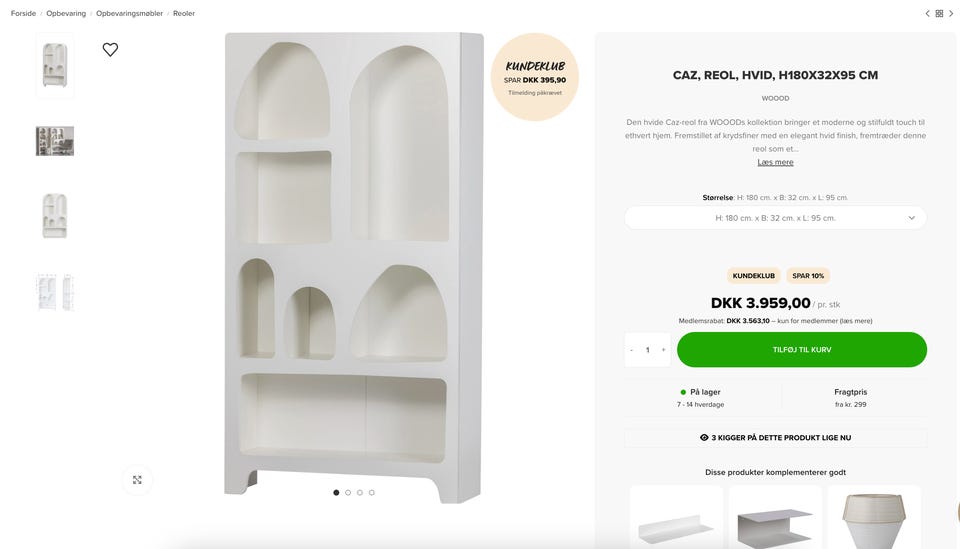This screenshot has width=960, height=549.
Task: Open the white vase complementary product
Action: (874, 518)
